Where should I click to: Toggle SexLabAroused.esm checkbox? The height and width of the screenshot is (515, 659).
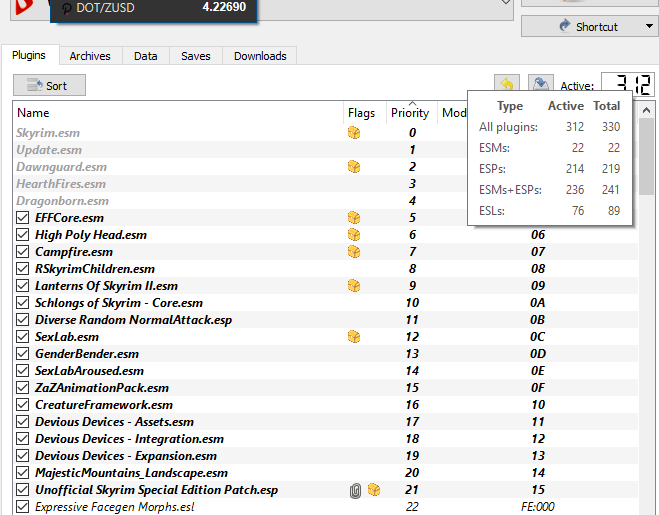(x=23, y=371)
